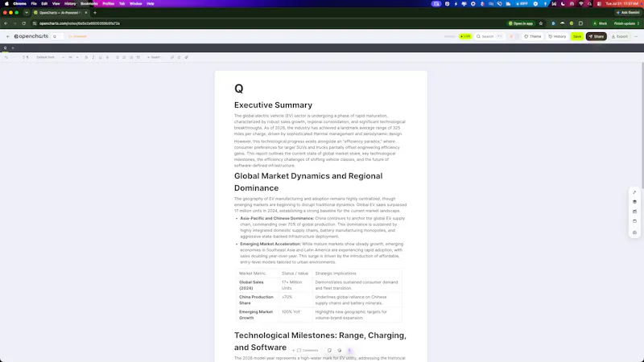This screenshot has height=362, width=644.
Task: Open the Work profile menu in Chrome
Action: 600,23
